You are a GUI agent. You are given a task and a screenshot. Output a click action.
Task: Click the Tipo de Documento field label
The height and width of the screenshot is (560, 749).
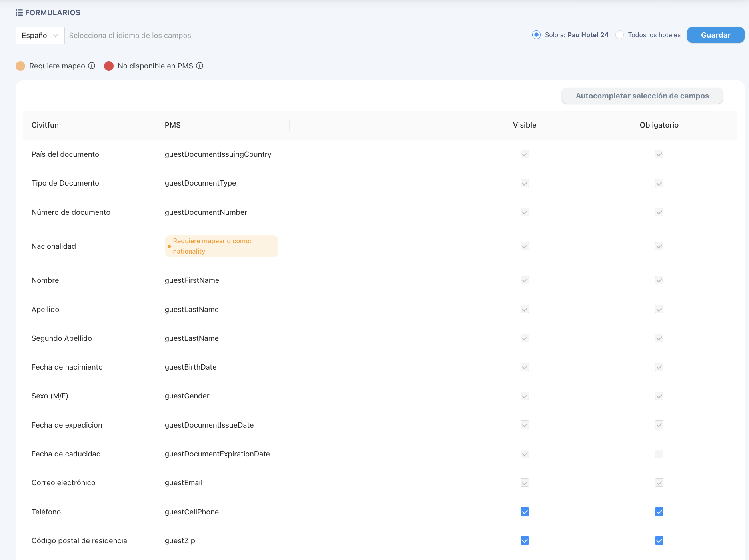[65, 183]
